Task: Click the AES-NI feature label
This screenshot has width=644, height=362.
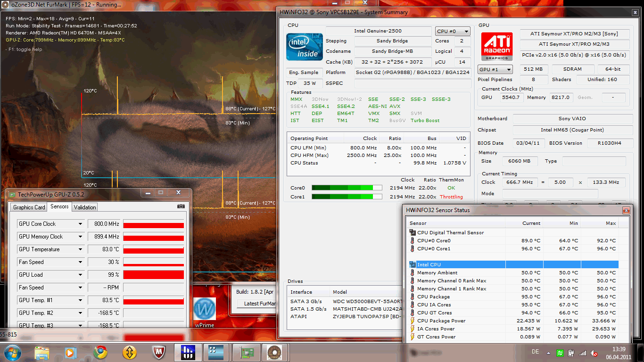Action: click(378, 107)
